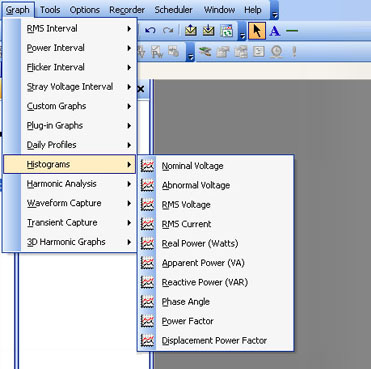Viewport: 371px width, 369px height.
Task: Expand the Waveform Capture submenu
Action: (x=70, y=203)
